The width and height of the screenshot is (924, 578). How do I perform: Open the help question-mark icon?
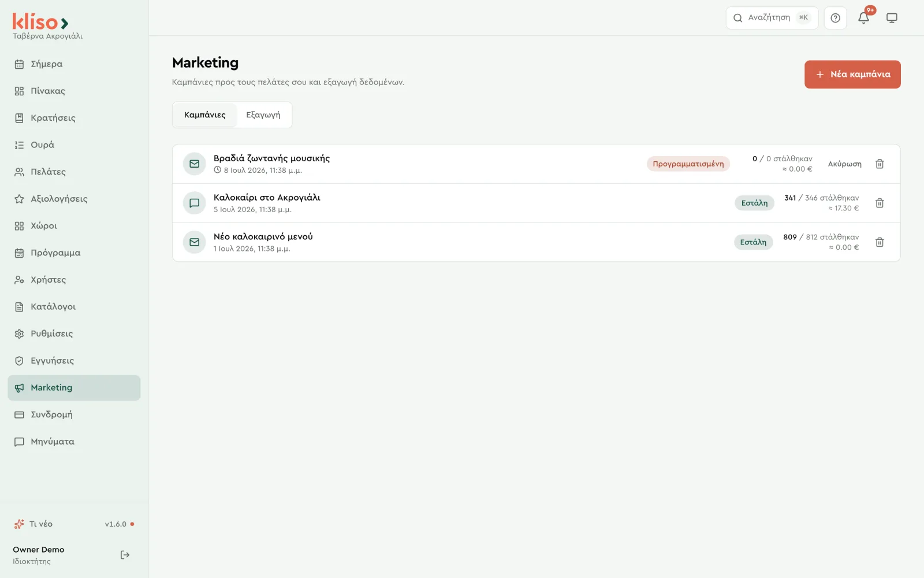[x=835, y=18]
